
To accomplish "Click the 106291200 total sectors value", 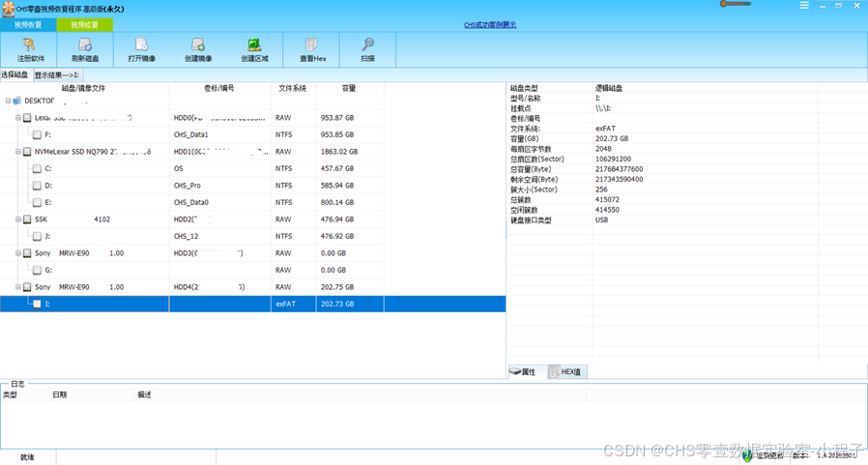I will pyautogui.click(x=613, y=159).
